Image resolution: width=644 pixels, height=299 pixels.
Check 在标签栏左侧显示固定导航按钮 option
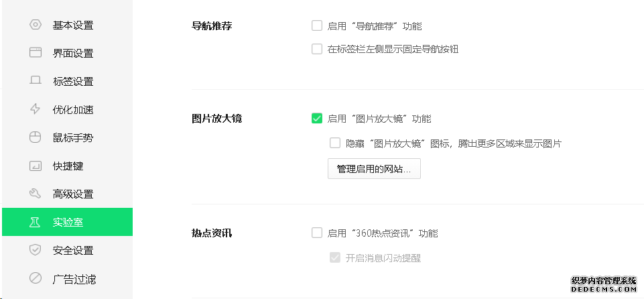tap(317, 49)
